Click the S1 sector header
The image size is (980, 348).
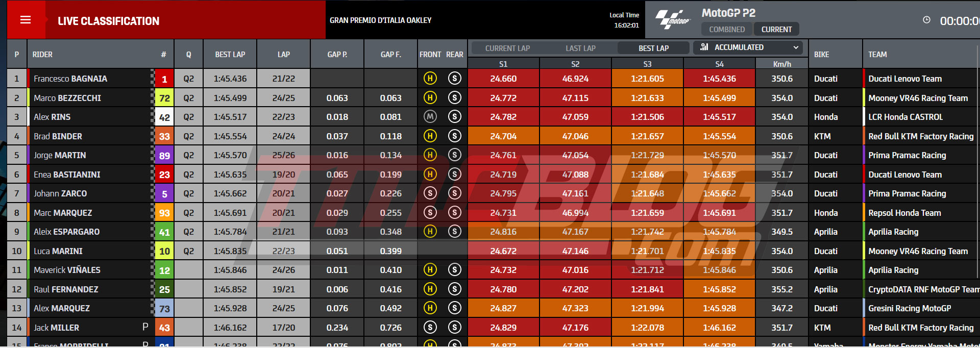pyautogui.click(x=503, y=64)
